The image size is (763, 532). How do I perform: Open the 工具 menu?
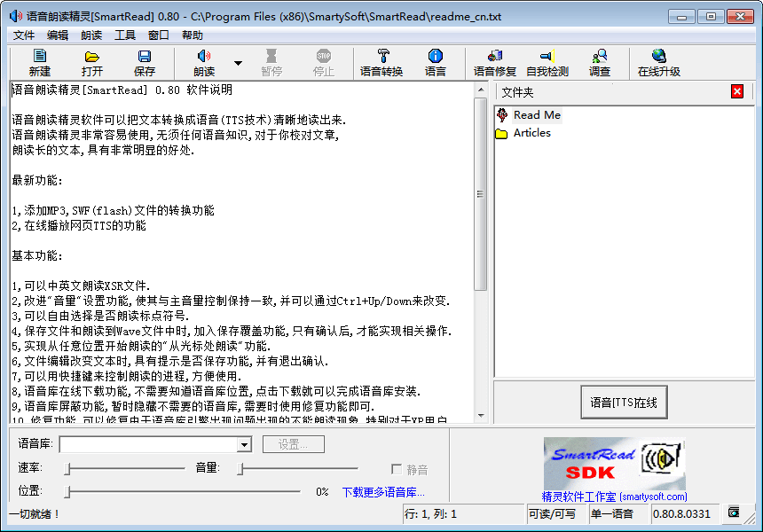[125, 35]
